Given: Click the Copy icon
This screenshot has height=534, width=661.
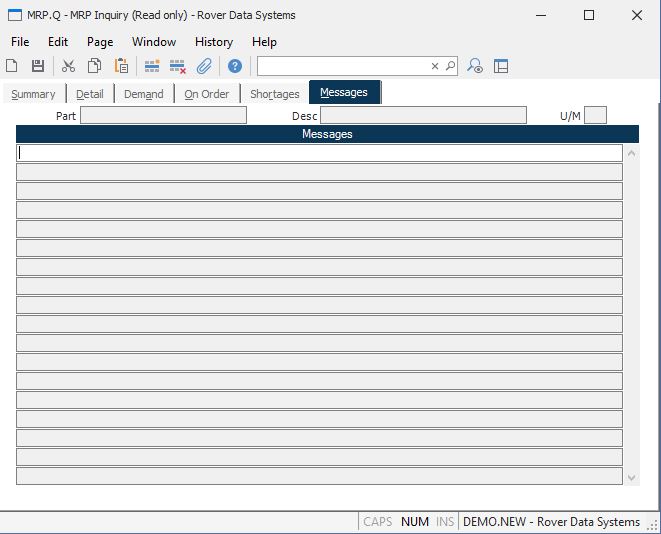Looking at the screenshot, I should (94, 66).
